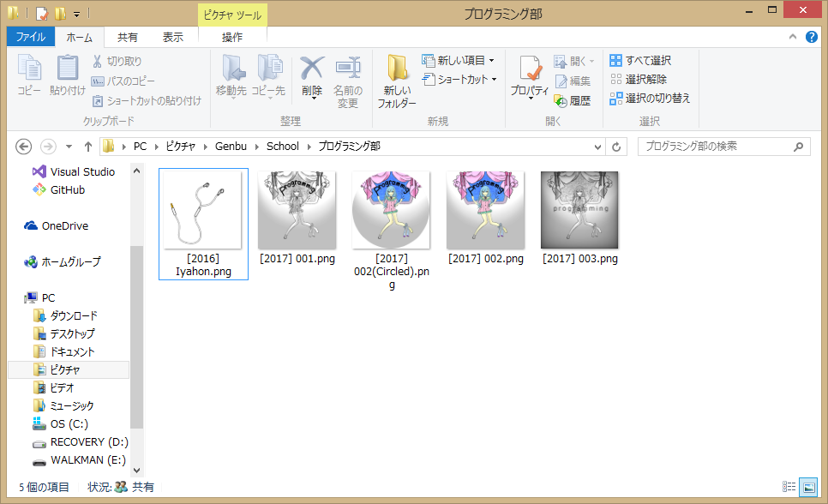Image resolution: width=828 pixels, height=504 pixels.
Task: Switch to large icons view in status bar
Action: point(808,487)
